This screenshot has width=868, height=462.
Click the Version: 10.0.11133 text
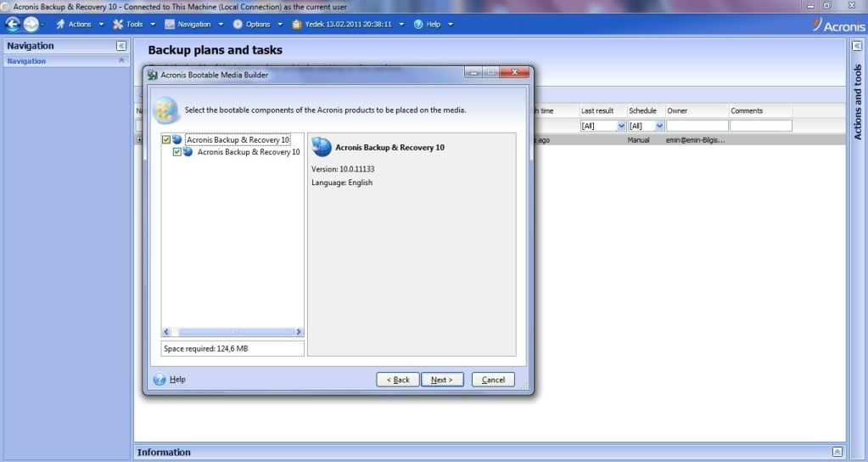click(x=343, y=169)
